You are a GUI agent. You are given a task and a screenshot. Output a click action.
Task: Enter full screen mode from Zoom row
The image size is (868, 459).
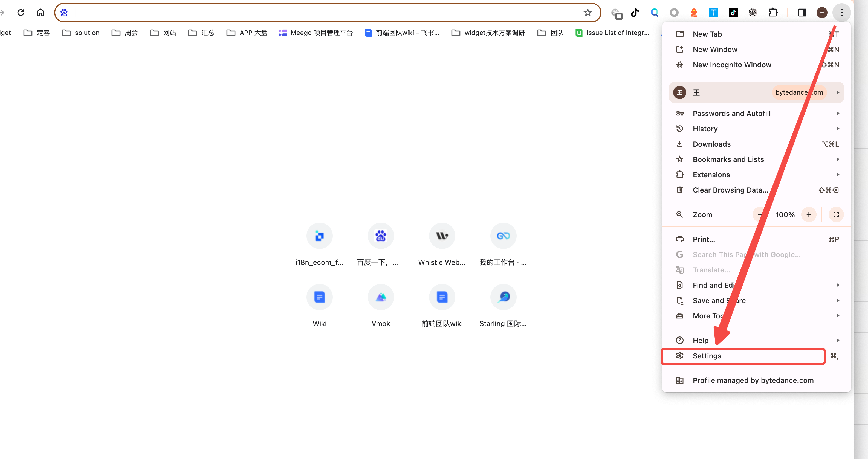[836, 214]
